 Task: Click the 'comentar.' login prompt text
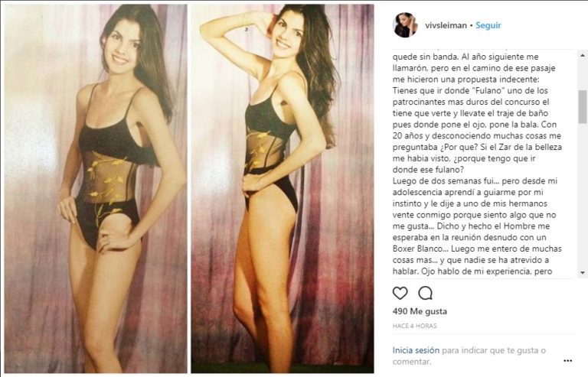pyautogui.click(x=411, y=362)
